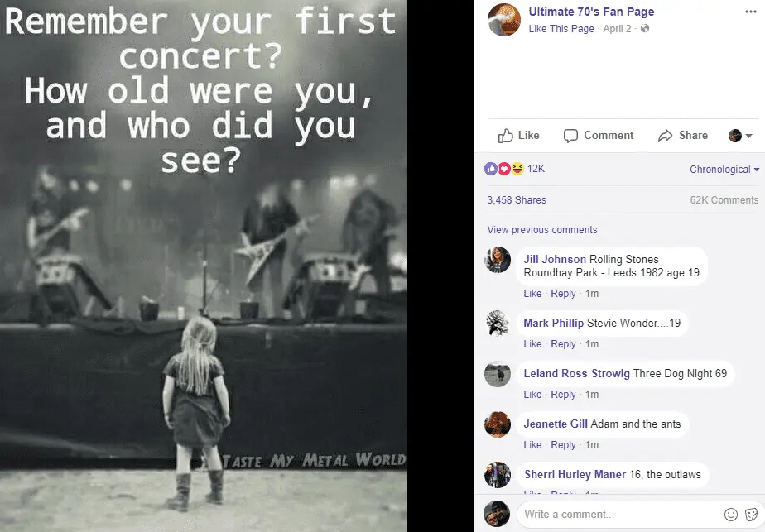
Task: Click the Like This Page link
Action: pos(561,29)
